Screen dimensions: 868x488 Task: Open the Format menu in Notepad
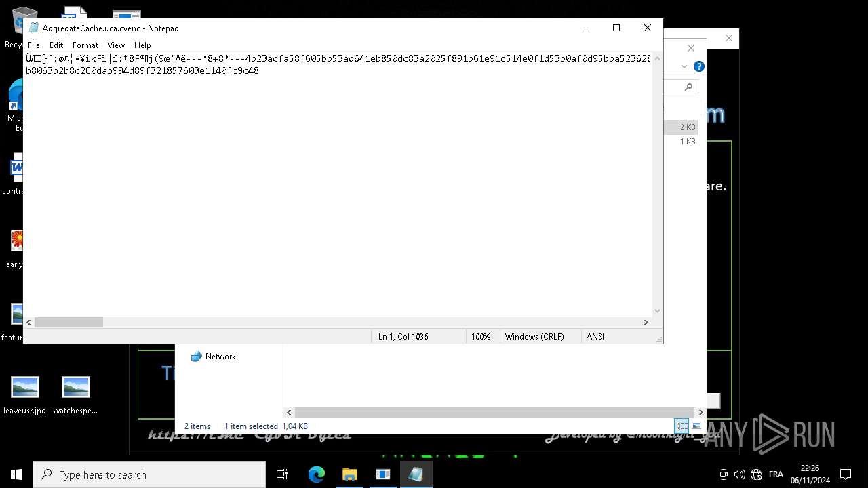pyautogui.click(x=85, y=45)
